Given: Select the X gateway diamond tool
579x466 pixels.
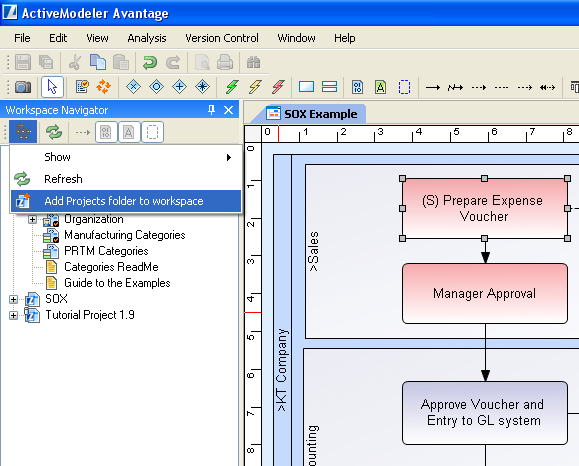Looking at the screenshot, I should 133,87.
